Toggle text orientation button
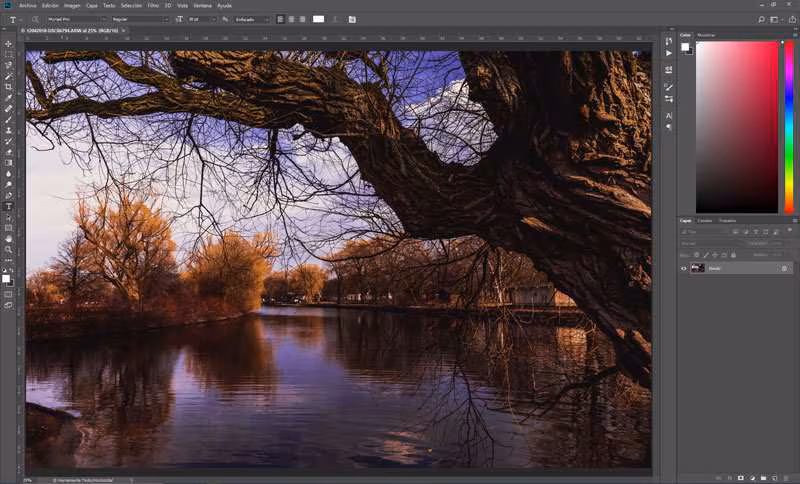The image size is (800, 484). tap(35, 19)
